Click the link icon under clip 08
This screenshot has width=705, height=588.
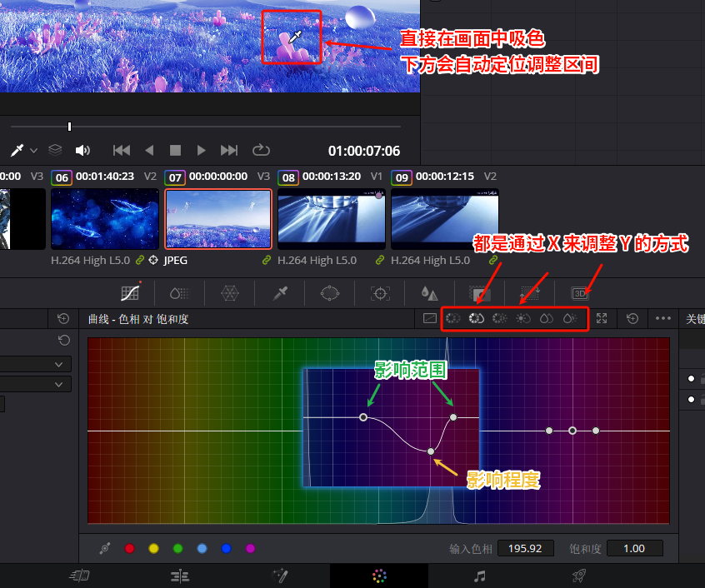(x=380, y=260)
